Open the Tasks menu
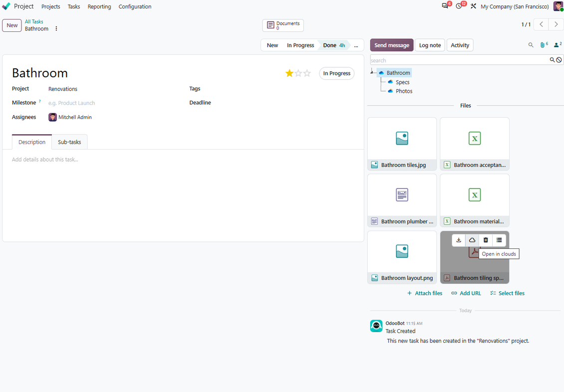564x392 pixels. coord(74,6)
